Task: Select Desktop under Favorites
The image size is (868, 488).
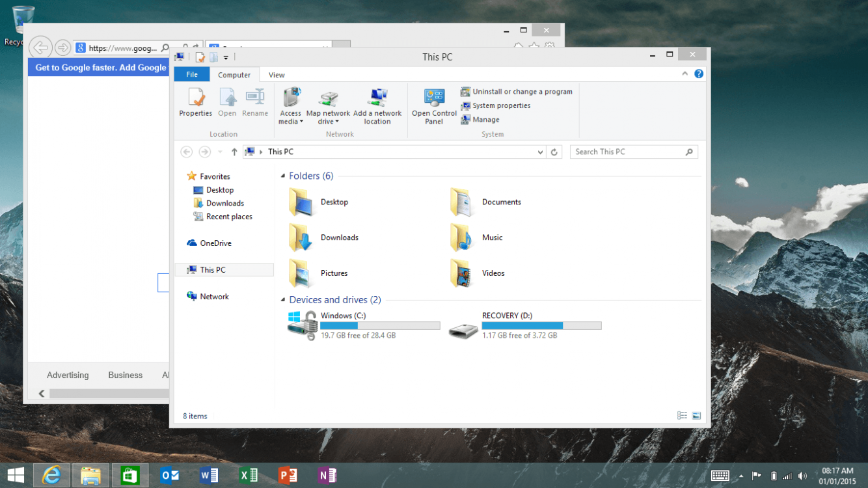Action: 213,190
